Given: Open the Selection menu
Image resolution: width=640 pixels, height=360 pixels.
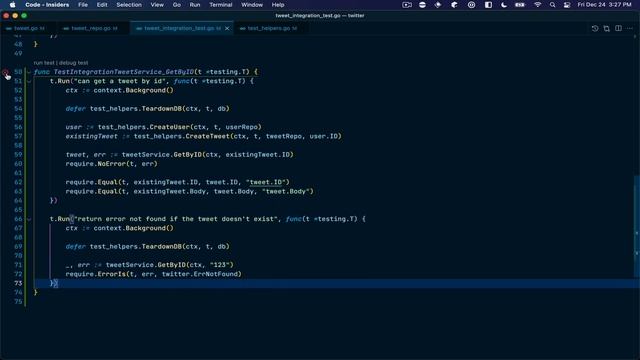Looking at the screenshot, I should point(129,5).
